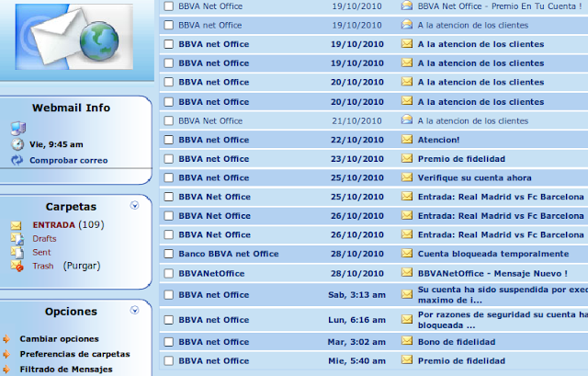Viewport: 588px width, 376px height.
Task: Click the refresh icon next to Comprobar correo
Action: click(17, 160)
